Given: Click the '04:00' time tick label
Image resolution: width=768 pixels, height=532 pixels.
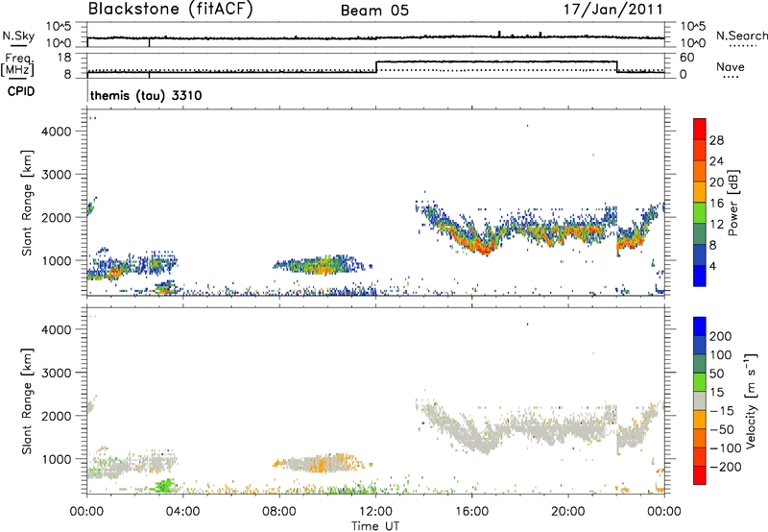Looking at the screenshot, I should 183,512.
